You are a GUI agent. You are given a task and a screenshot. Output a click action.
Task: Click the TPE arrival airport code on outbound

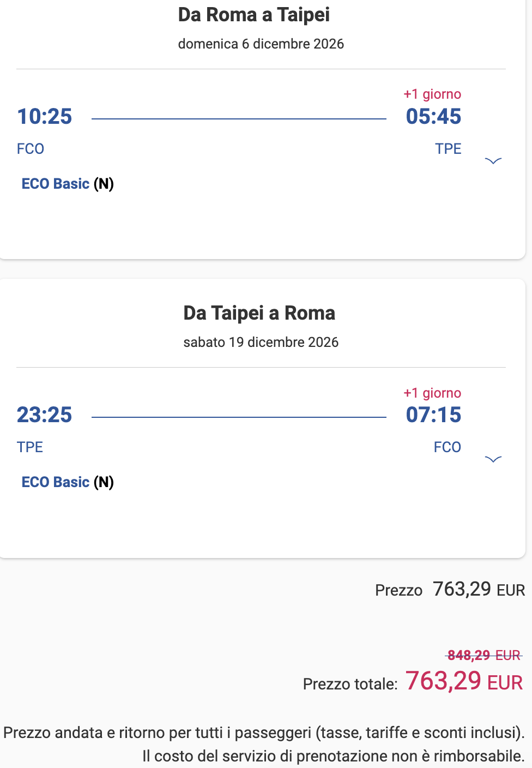[448, 148]
